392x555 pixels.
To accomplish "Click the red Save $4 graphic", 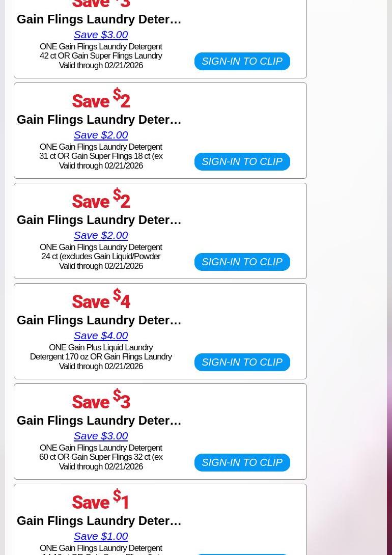I will tap(101, 299).
